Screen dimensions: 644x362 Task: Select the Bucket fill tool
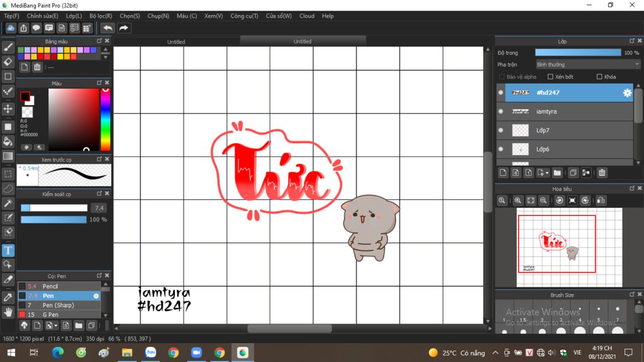8,141
